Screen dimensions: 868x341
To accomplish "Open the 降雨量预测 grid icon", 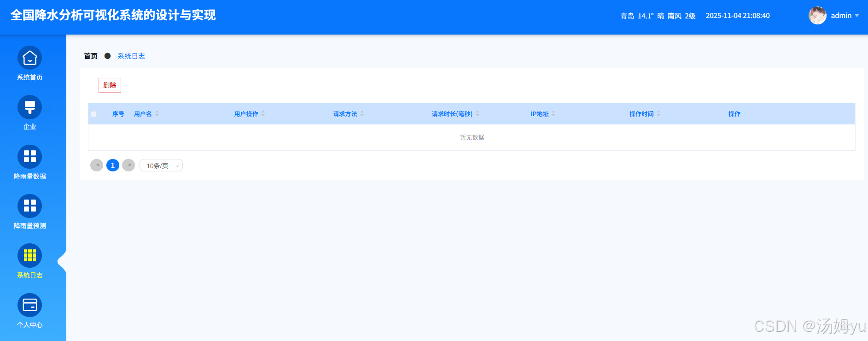I will point(29,206).
